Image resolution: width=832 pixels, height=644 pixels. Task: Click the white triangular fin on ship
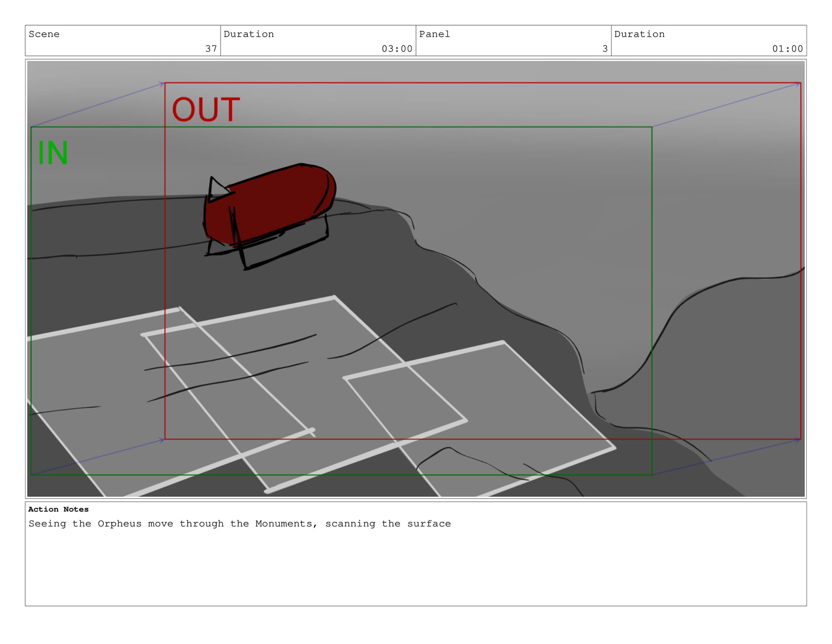(x=216, y=189)
